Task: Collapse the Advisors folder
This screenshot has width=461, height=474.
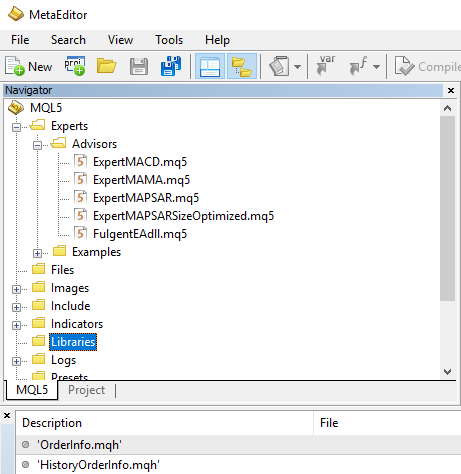Action: (x=37, y=145)
